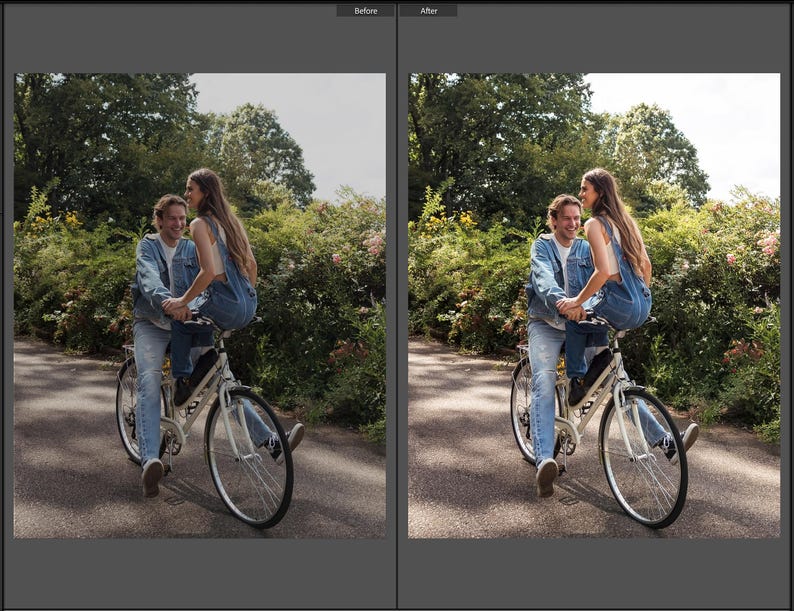
Task: Click the After label
Action: pyautogui.click(x=428, y=11)
